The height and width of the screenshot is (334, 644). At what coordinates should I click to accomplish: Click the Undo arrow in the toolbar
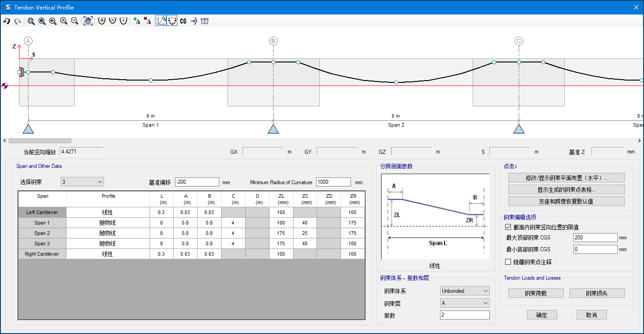[x=7, y=21]
